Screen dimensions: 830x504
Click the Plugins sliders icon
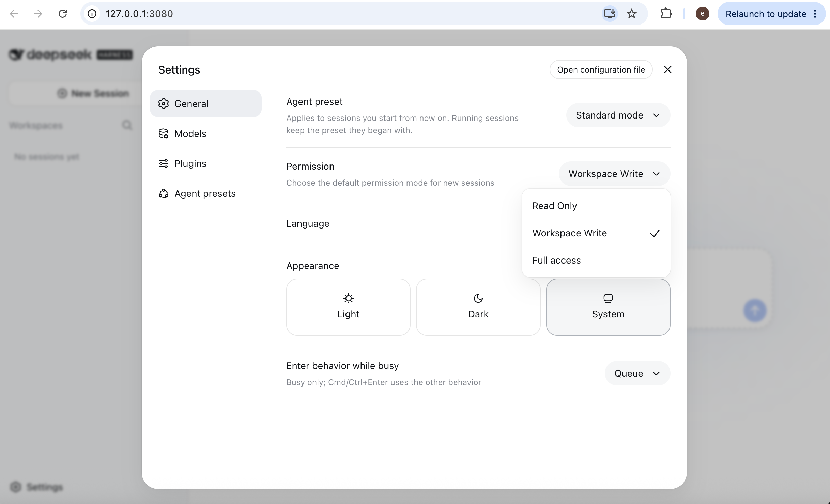[164, 163]
